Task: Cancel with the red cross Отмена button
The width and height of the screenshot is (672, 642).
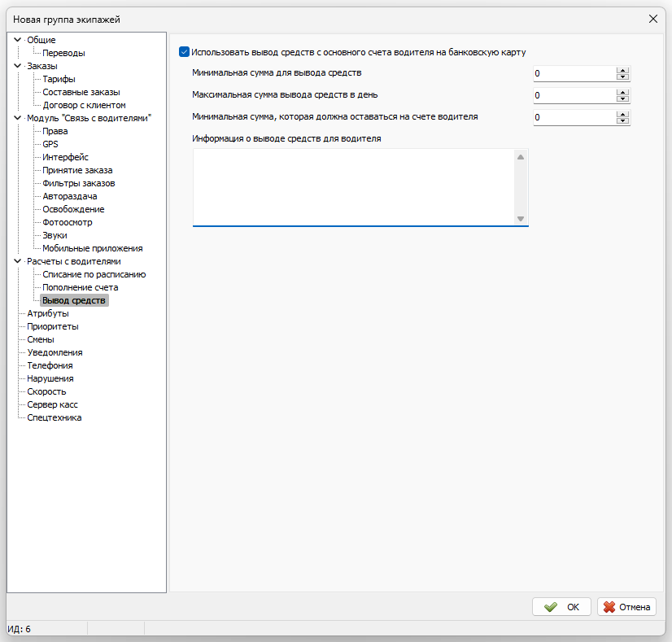Action: (626, 607)
